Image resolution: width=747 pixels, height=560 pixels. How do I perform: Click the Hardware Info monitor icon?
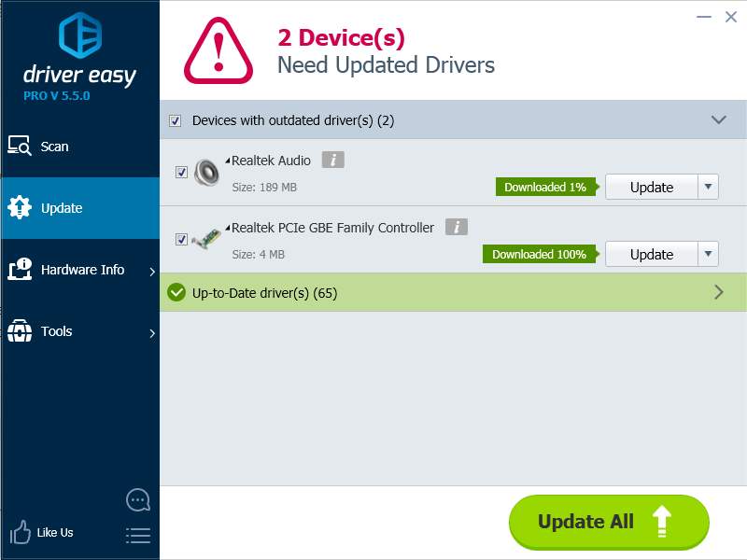pos(20,269)
